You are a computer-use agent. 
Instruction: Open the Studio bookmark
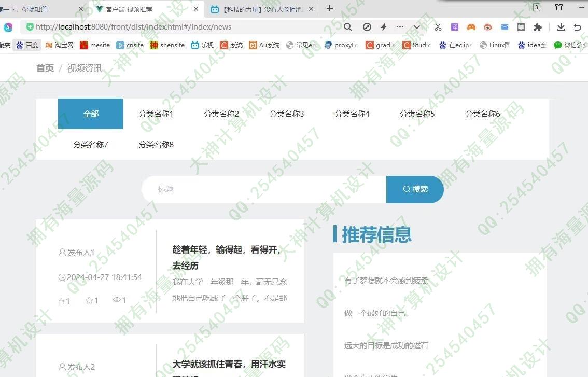click(417, 45)
